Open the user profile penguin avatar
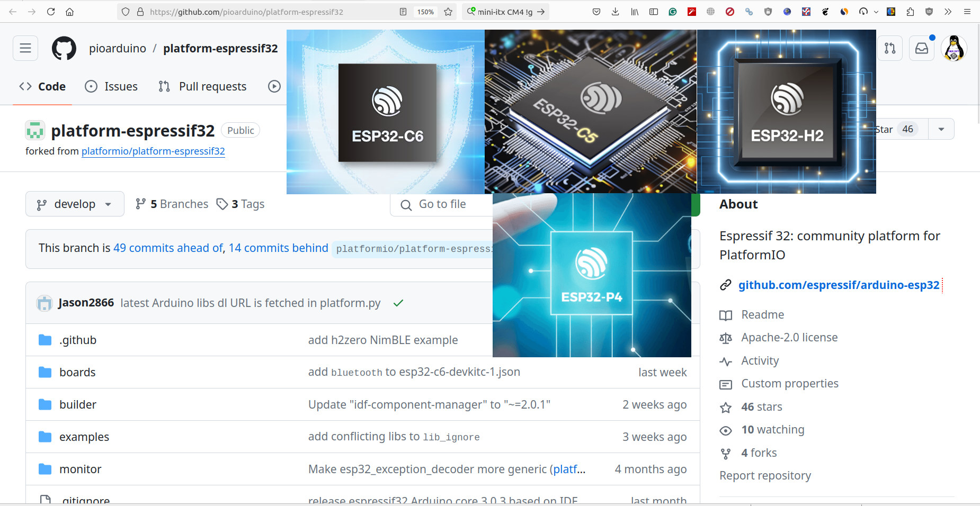 [x=954, y=48]
